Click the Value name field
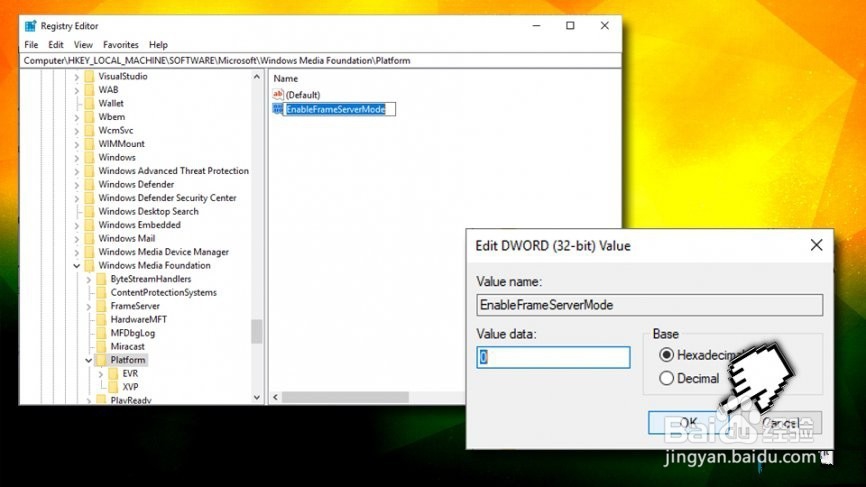 point(650,305)
